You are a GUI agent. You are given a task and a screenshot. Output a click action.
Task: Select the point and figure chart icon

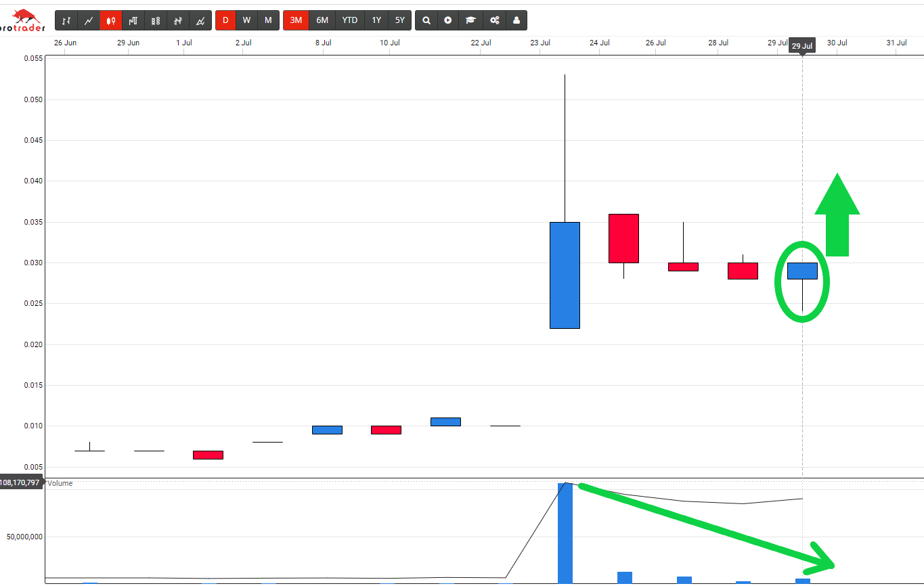pyautogui.click(x=156, y=20)
